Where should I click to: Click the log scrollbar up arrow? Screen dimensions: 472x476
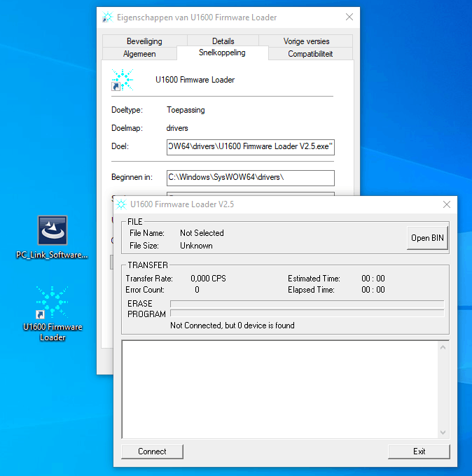[x=443, y=347]
